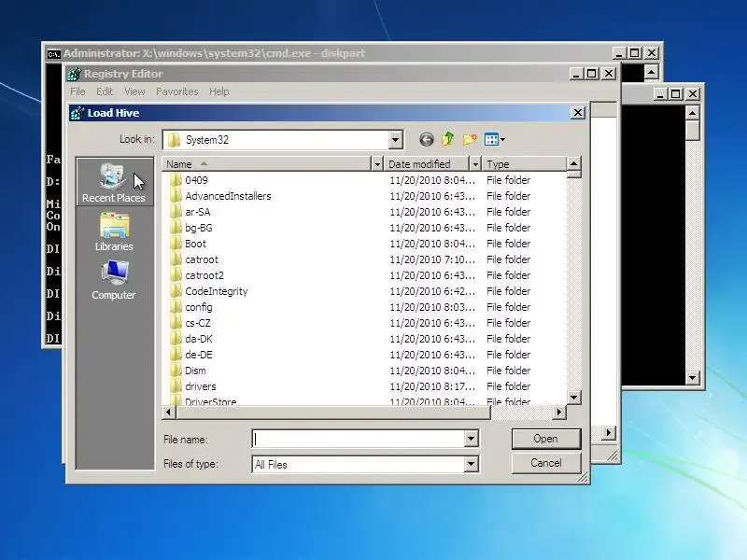Viewport: 747px width, 560px height.
Task: Click the file list horizontal scrollbar thumb
Action: (333, 412)
